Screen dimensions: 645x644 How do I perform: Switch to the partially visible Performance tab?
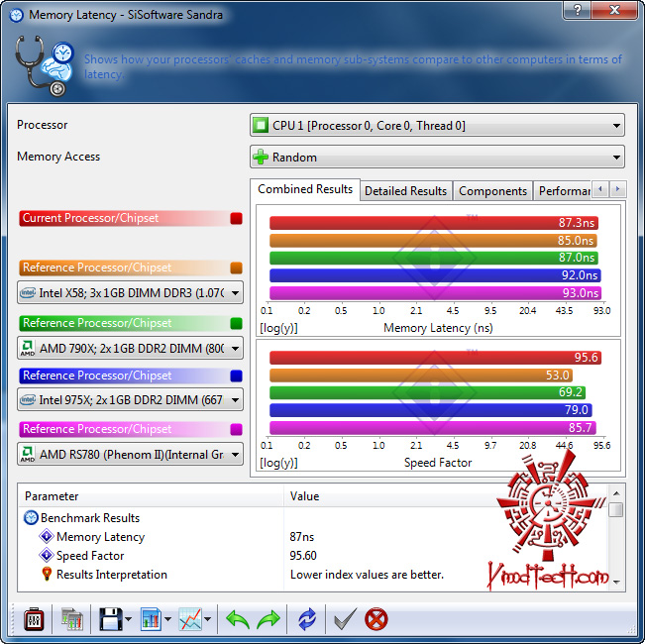[563, 191]
